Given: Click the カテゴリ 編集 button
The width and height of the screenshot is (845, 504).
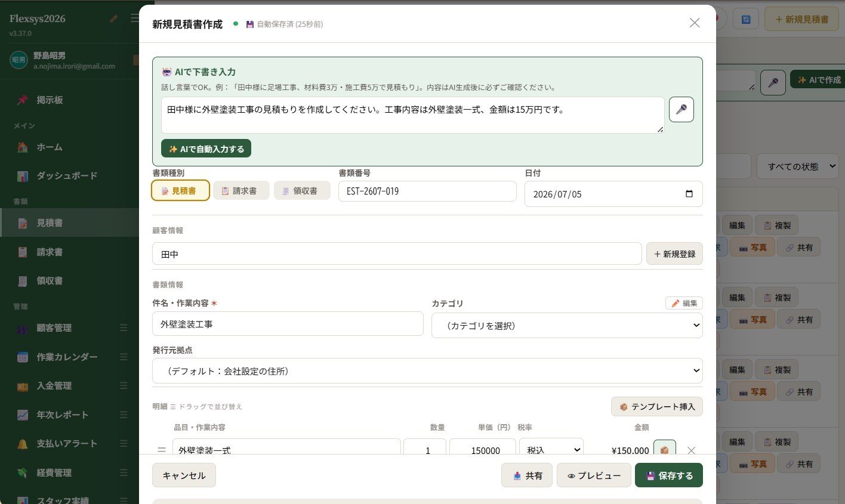Looking at the screenshot, I should point(684,303).
